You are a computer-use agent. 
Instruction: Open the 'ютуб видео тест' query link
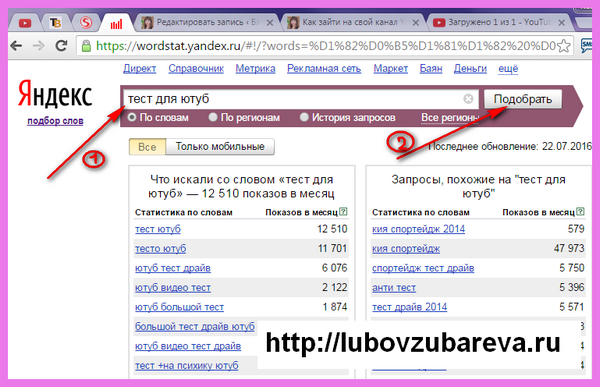coord(173,288)
